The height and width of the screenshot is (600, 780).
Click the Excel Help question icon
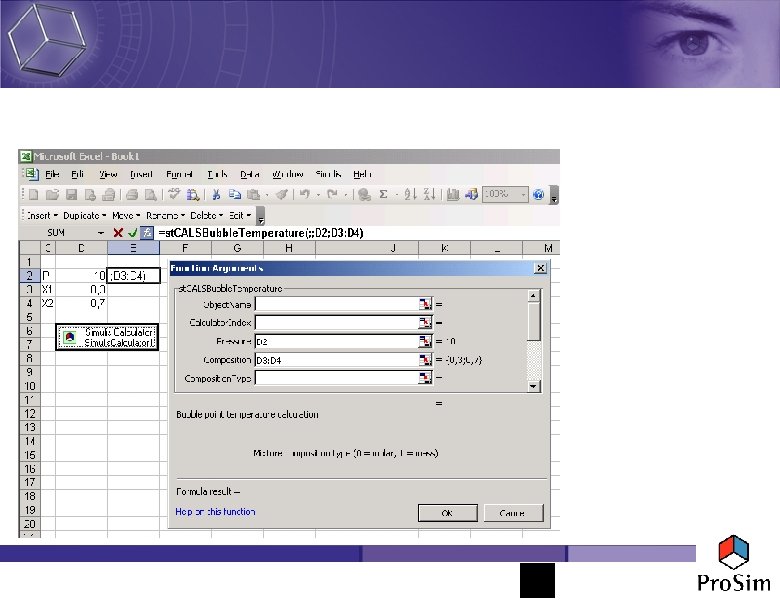538,195
